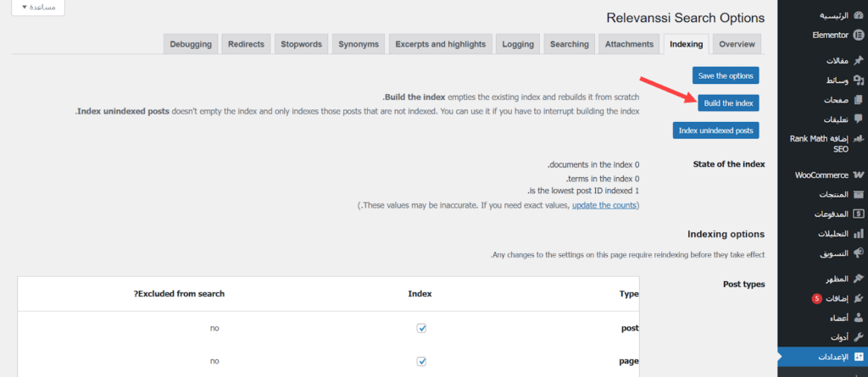
Task: Switch to the Excerpts and highlights tab
Action: 440,44
